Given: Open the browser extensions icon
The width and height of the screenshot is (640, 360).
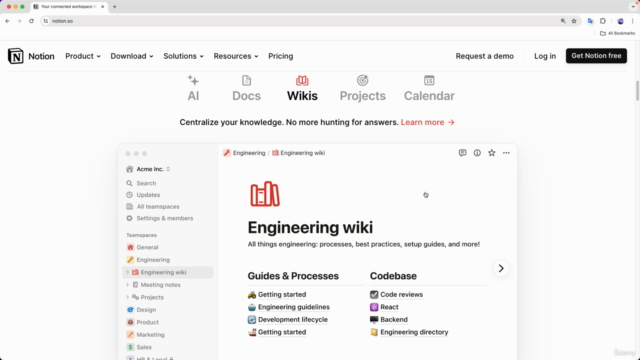Looking at the screenshot, I should (603, 21).
